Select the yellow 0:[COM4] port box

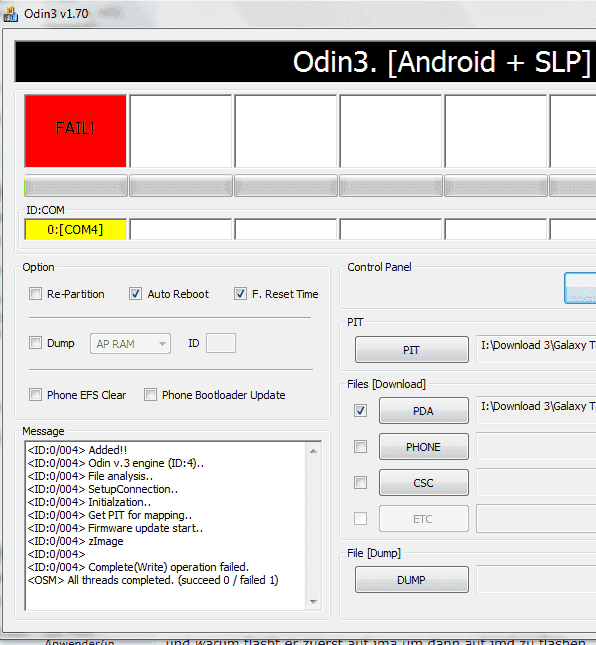coord(76,229)
